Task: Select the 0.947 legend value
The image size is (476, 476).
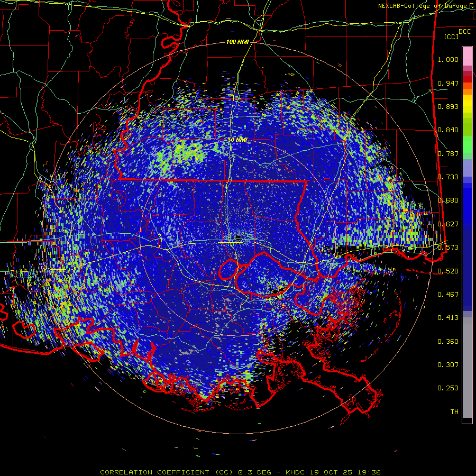Action: [448, 83]
